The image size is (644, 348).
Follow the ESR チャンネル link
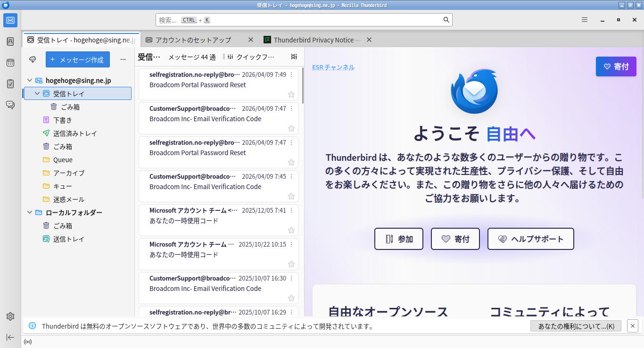[x=333, y=67]
